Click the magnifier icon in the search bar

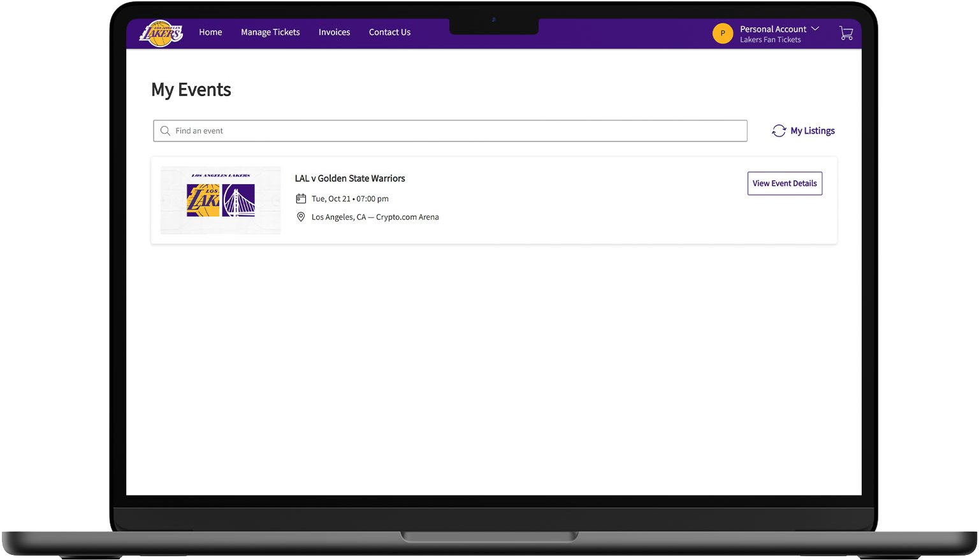[165, 131]
